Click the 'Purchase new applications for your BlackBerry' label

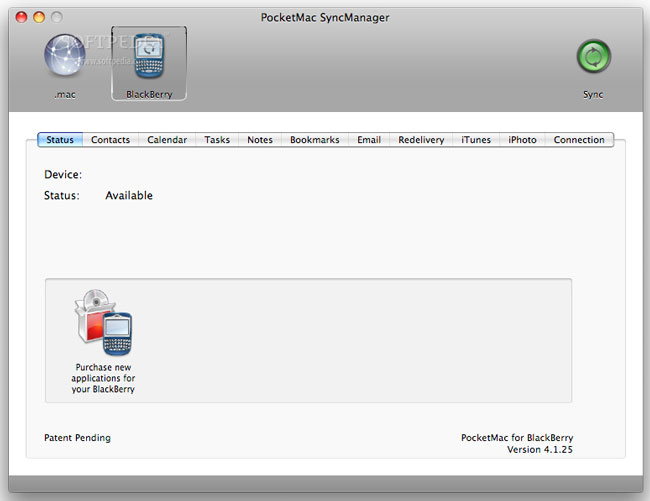click(x=103, y=378)
